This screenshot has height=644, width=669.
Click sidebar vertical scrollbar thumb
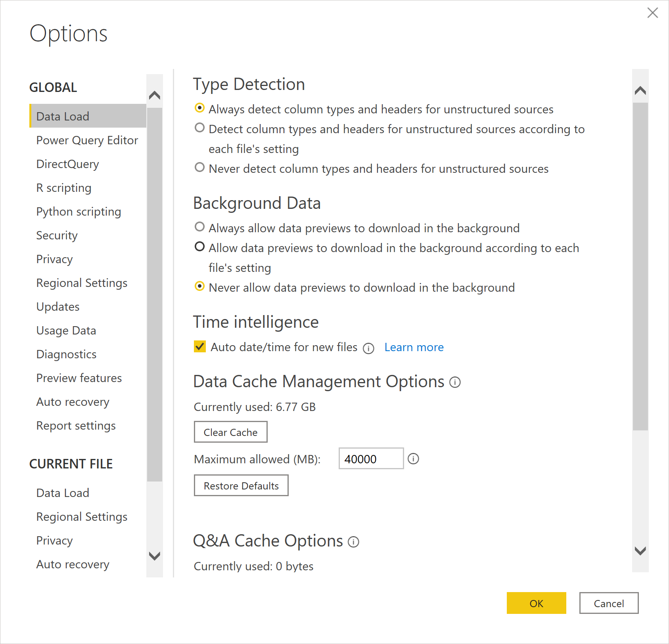(x=154, y=294)
